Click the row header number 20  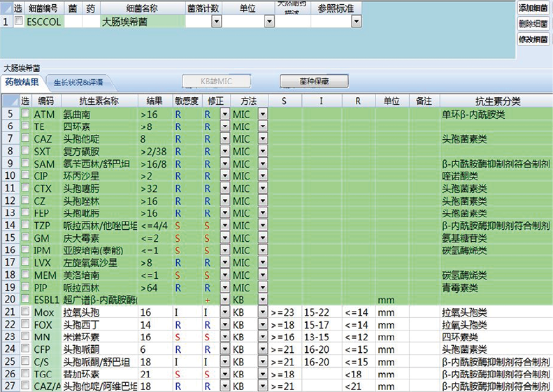coord(10,299)
